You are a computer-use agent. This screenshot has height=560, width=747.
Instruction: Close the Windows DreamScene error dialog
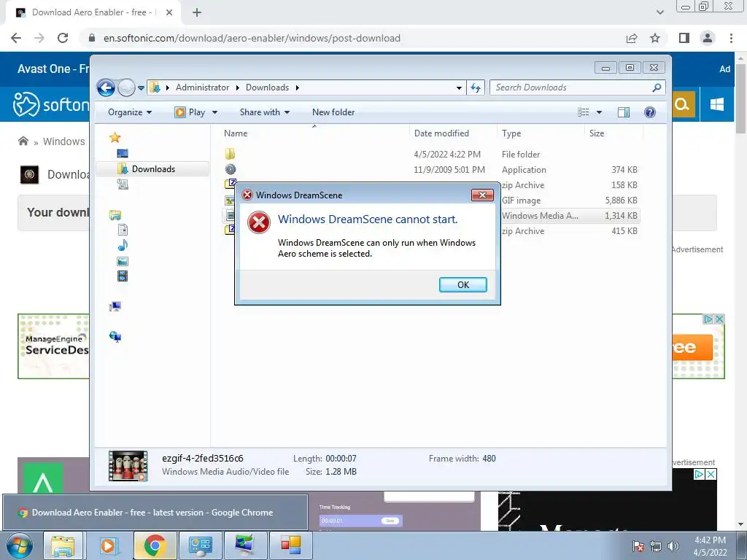click(482, 195)
